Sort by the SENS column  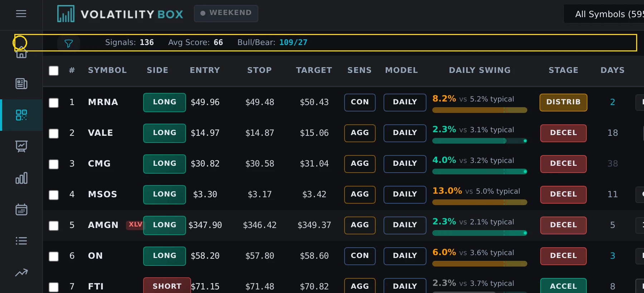coord(359,70)
